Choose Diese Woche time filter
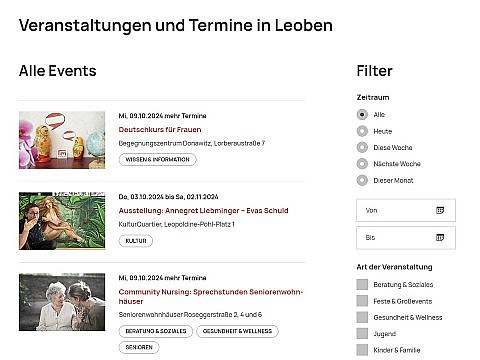The width and height of the screenshot is (480, 360). [362, 147]
